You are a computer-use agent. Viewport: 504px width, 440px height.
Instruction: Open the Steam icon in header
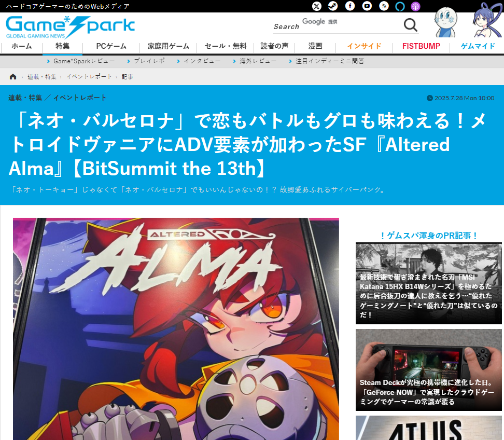click(333, 6)
